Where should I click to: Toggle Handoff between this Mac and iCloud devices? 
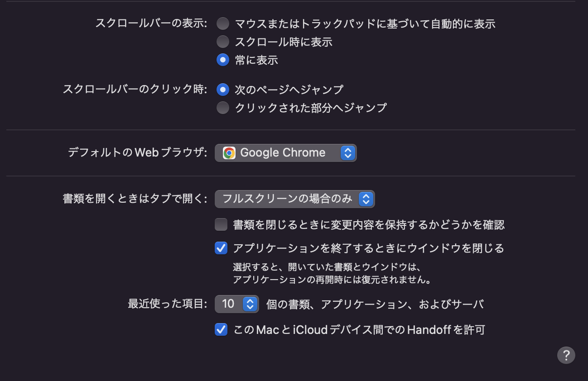[x=221, y=329]
